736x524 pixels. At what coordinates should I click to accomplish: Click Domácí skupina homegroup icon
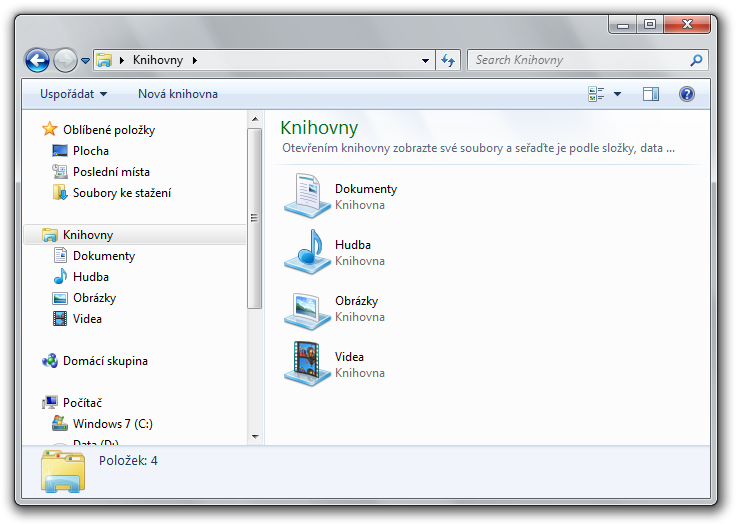tap(50, 361)
